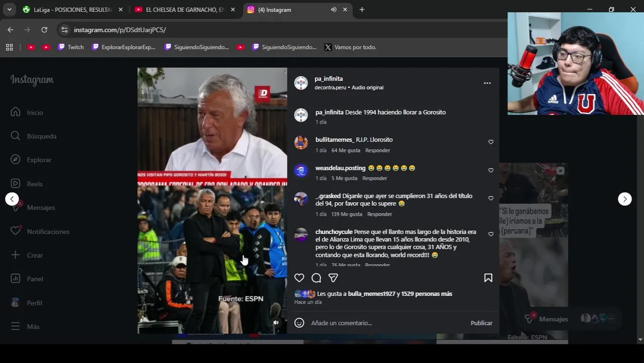
Task: Open pa_infinita profile from post header
Action: pyautogui.click(x=329, y=79)
